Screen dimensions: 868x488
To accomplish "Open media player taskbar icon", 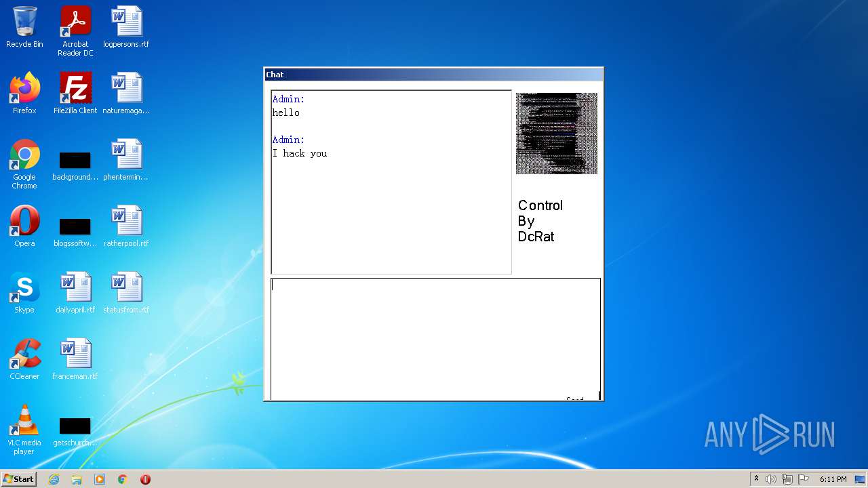I will coord(100,479).
